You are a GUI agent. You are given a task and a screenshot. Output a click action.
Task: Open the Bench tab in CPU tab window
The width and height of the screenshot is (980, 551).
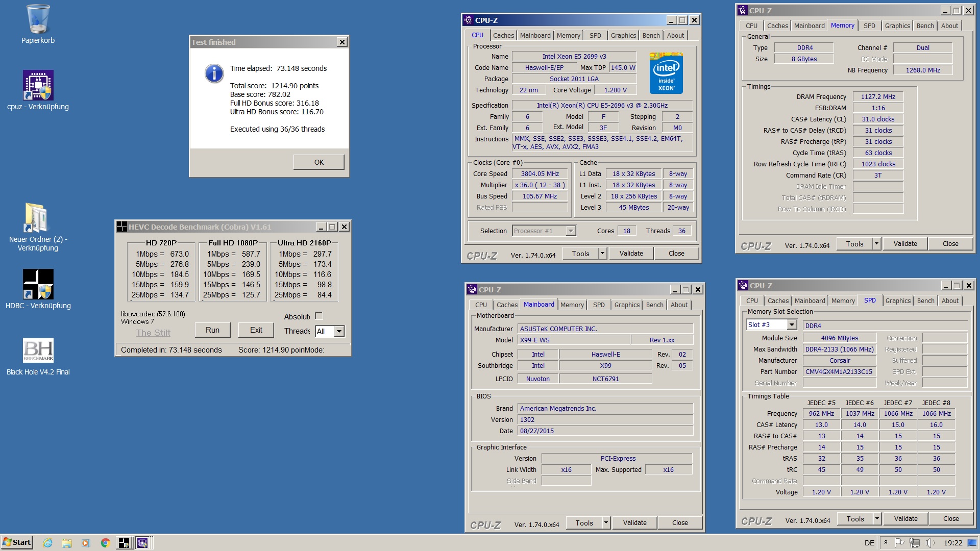pyautogui.click(x=651, y=35)
